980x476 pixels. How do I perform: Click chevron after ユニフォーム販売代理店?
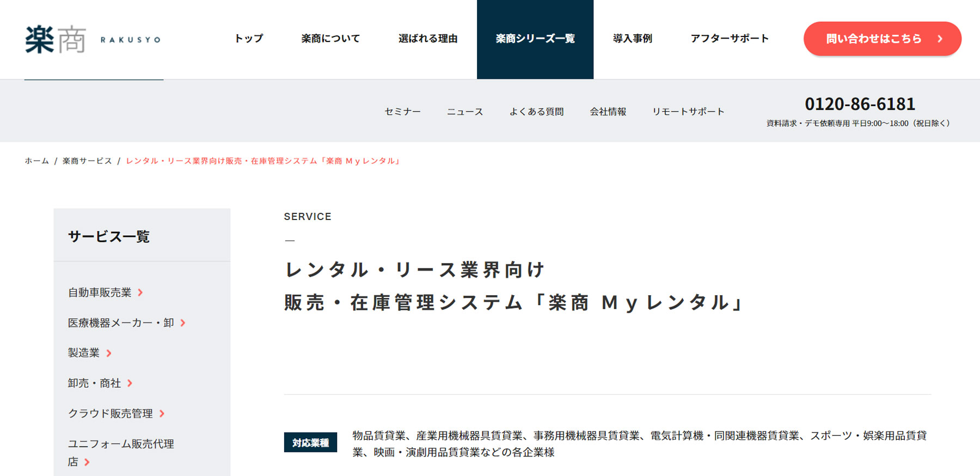click(87, 462)
